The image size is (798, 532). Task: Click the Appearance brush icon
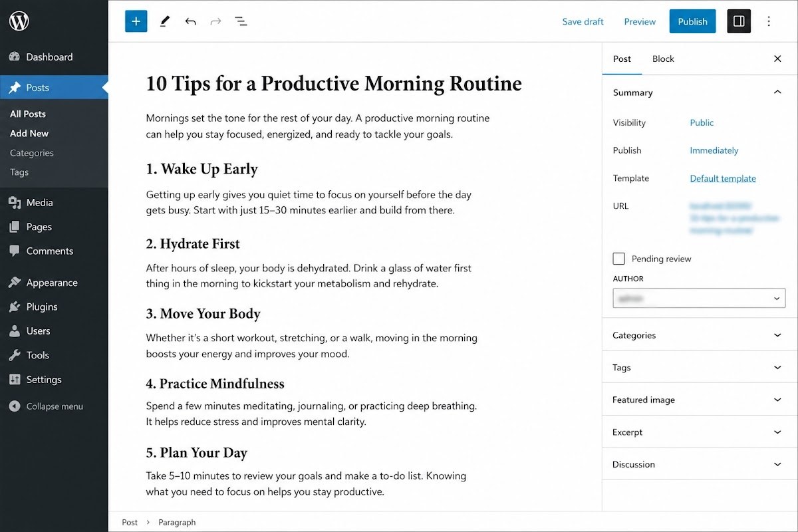click(15, 283)
